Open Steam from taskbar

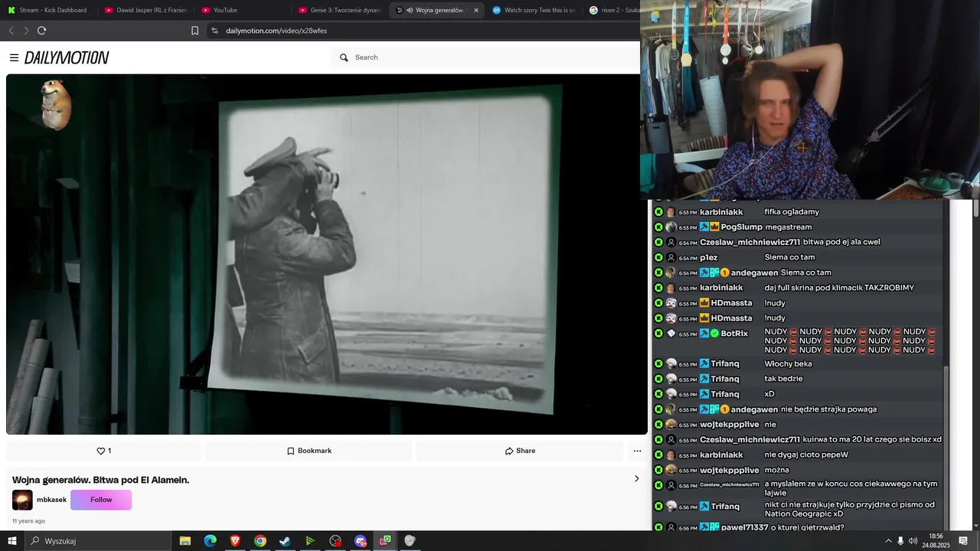[x=285, y=541]
